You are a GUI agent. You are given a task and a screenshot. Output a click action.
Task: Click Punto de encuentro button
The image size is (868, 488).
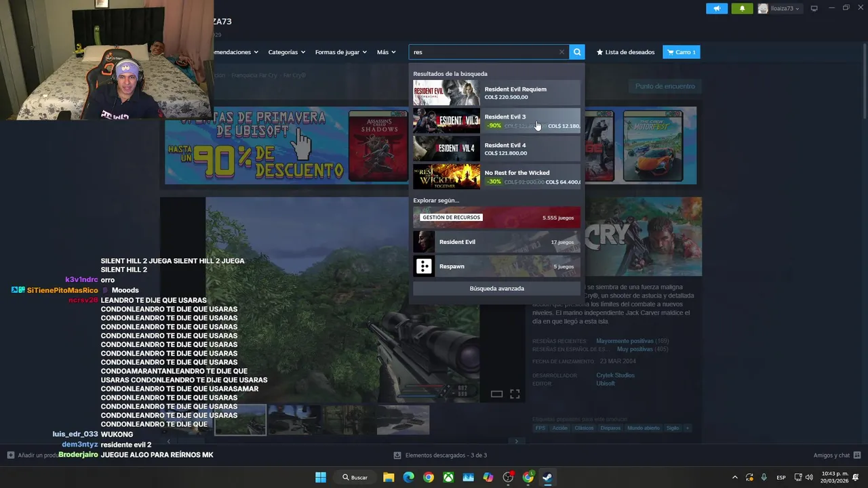665,86
